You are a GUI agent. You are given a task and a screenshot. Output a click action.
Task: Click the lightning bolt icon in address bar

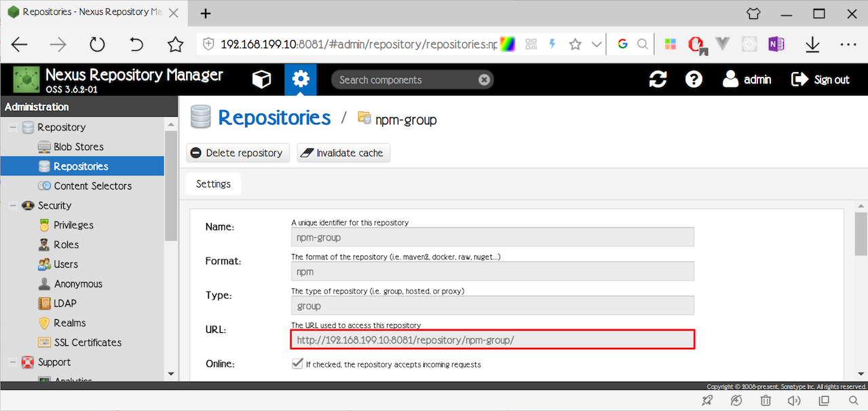[552, 44]
